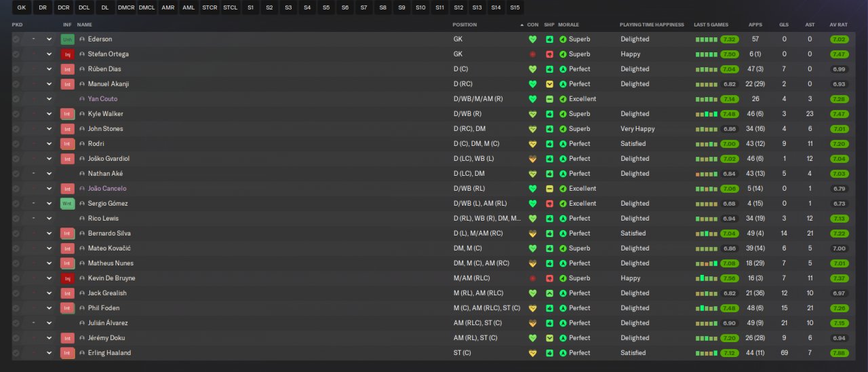The image size is (868, 372).
Task: Click the person icon beside Julián Álvarez
Action: point(82,323)
